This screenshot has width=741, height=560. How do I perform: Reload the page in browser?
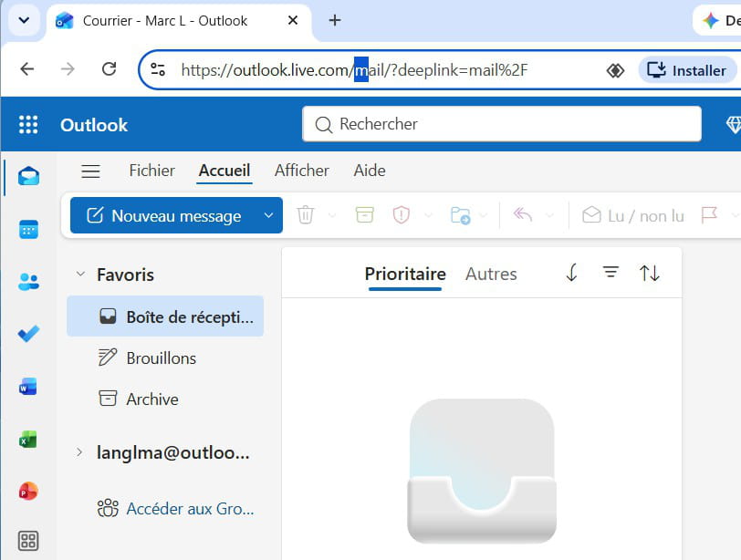[x=110, y=69]
